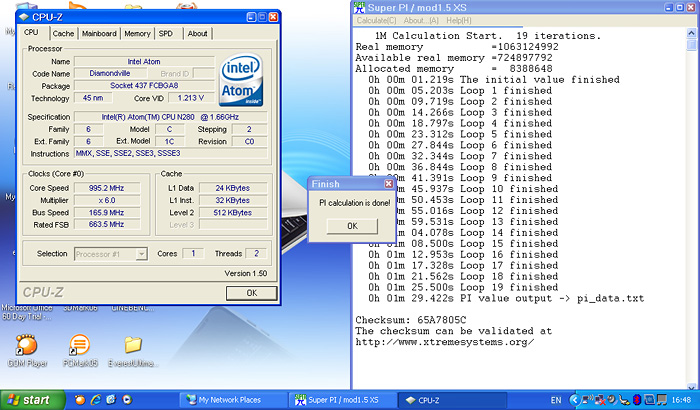This screenshot has width=700, height=410.
Task: Open the Calculate(C) menu in Super PI
Action: pyautogui.click(x=376, y=21)
